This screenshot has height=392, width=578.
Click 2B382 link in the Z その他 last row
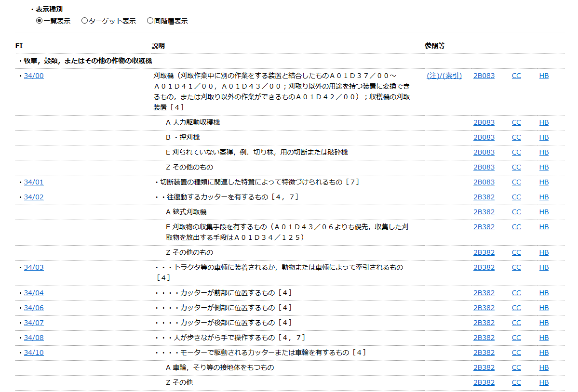pyautogui.click(x=484, y=382)
